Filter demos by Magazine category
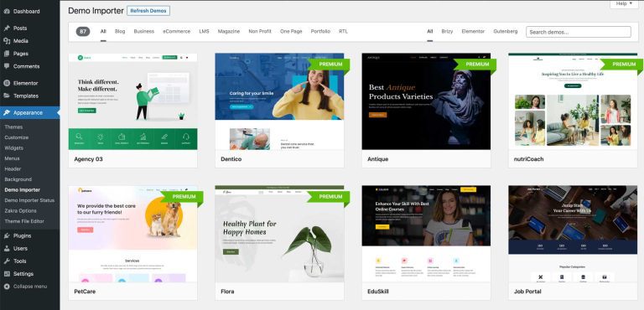This screenshot has height=310, width=644. pyautogui.click(x=229, y=32)
